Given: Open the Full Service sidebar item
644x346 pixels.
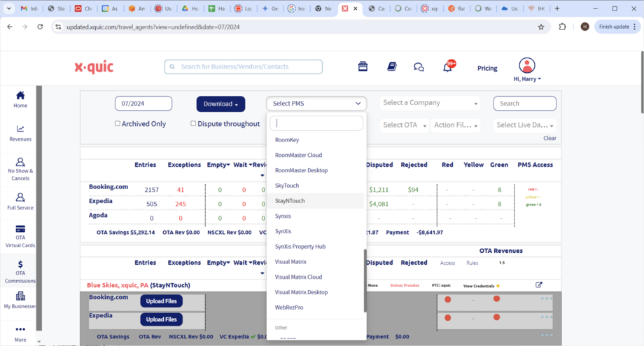Looking at the screenshot, I should click(20, 202).
